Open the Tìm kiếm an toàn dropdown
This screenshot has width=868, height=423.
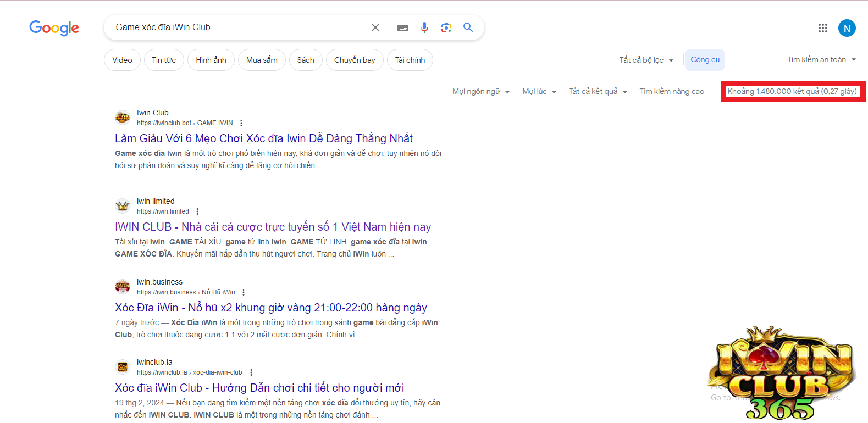(821, 59)
